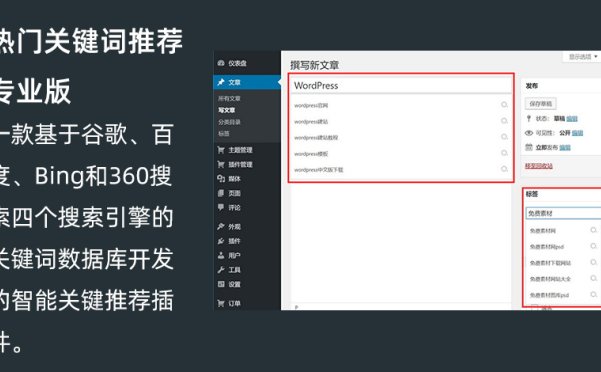Click search icon on 免费素材网psd row

point(593,246)
